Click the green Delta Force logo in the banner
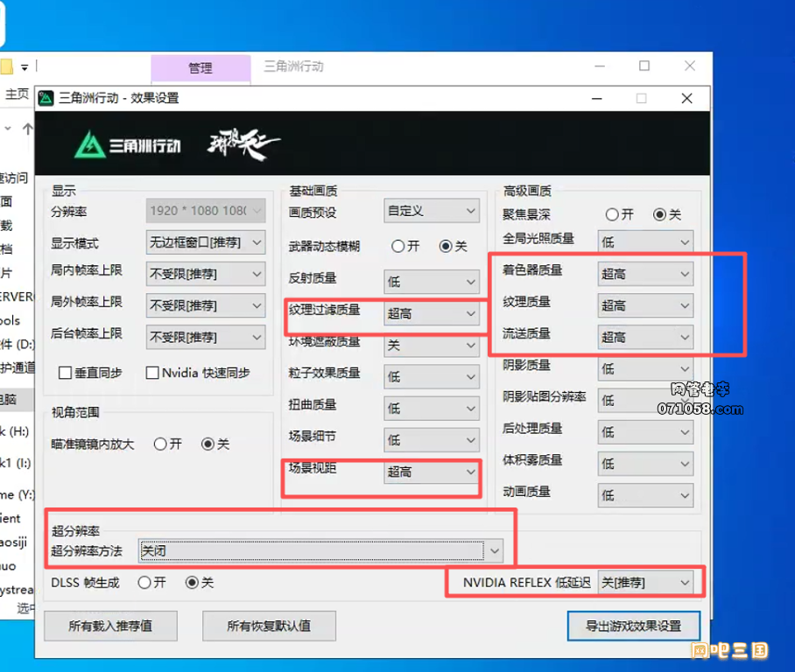The width and height of the screenshot is (795, 672). 91,143
